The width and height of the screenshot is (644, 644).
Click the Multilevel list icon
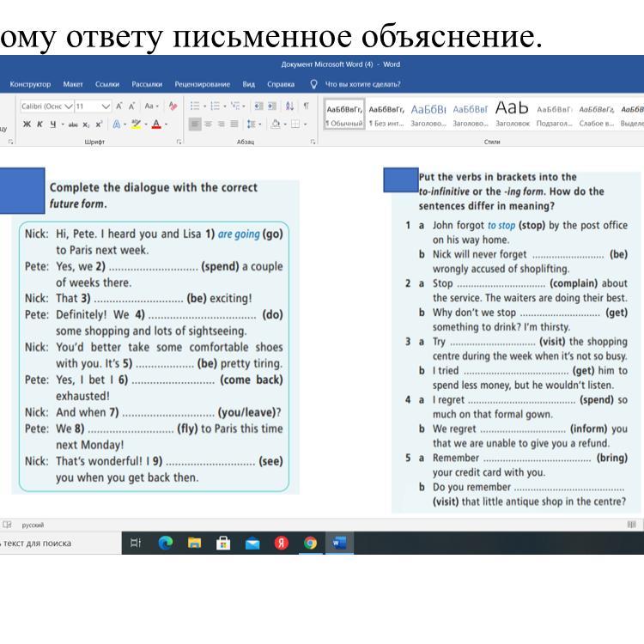coord(235,106)
